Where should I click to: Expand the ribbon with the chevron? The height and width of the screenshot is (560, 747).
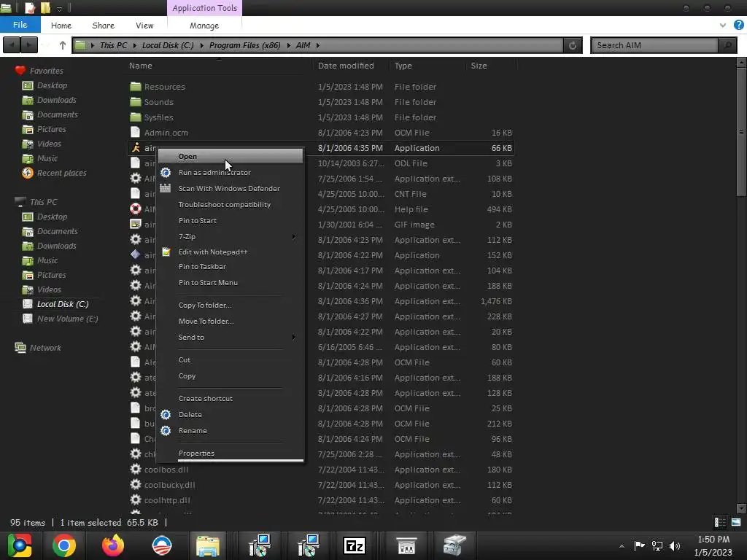click(x=723, y=25)
